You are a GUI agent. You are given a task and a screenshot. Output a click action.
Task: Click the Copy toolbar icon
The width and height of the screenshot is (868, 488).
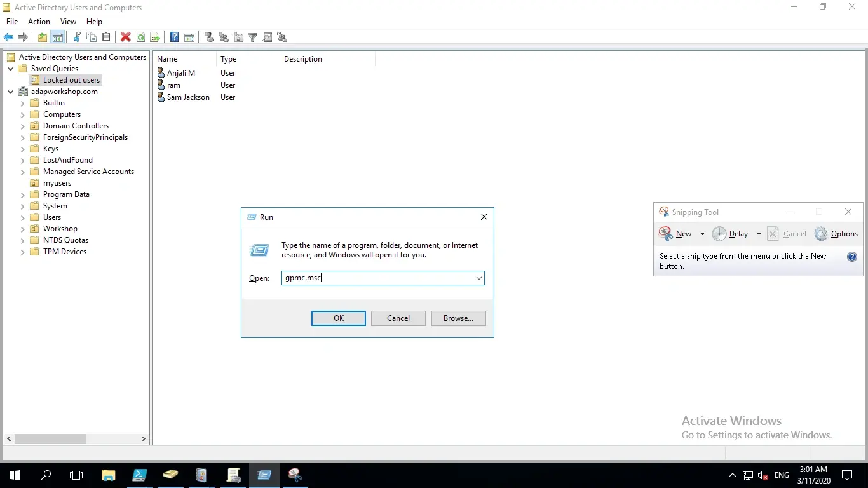(92, 37)
